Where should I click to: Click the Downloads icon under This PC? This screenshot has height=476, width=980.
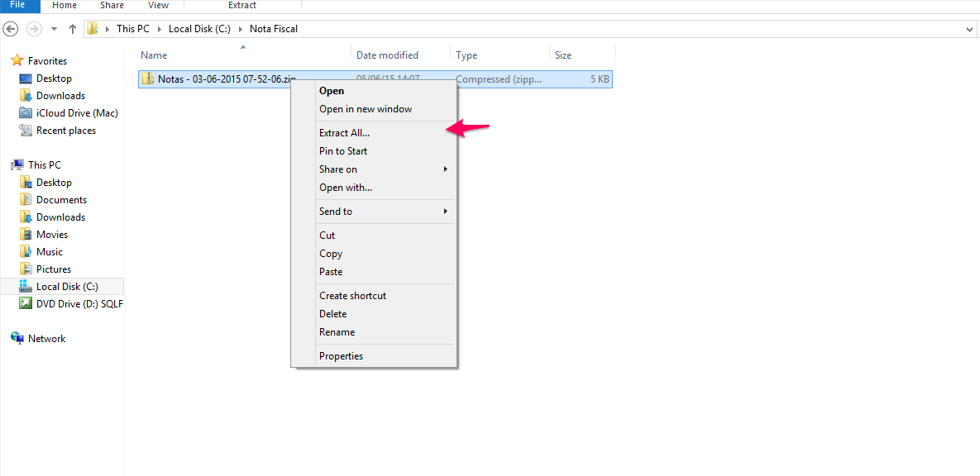click(x=26, y=217)
